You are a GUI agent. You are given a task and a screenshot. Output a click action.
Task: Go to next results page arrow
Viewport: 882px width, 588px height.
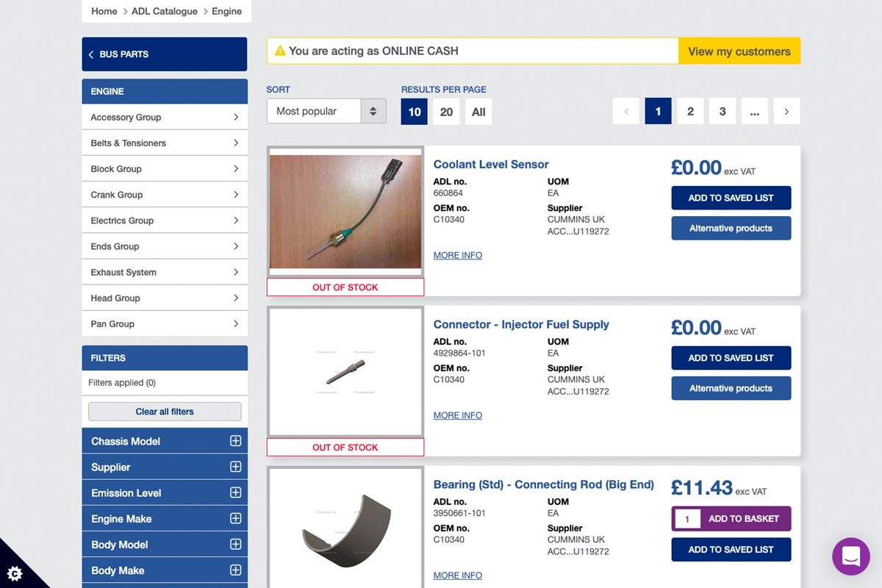(x=786, y=112)
